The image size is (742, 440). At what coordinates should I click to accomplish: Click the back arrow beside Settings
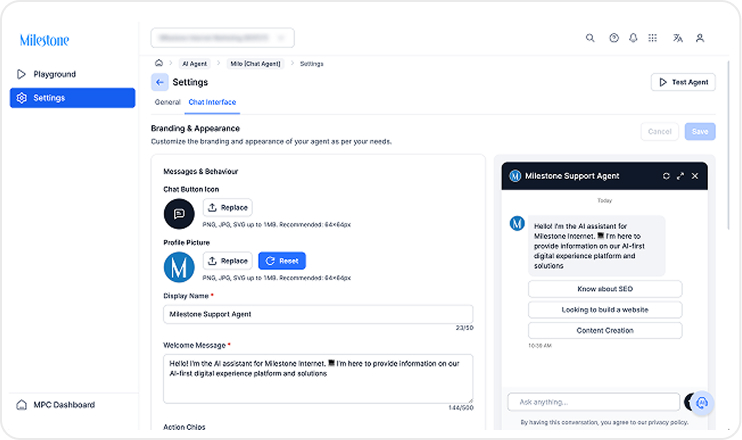[x=160, y=82]
